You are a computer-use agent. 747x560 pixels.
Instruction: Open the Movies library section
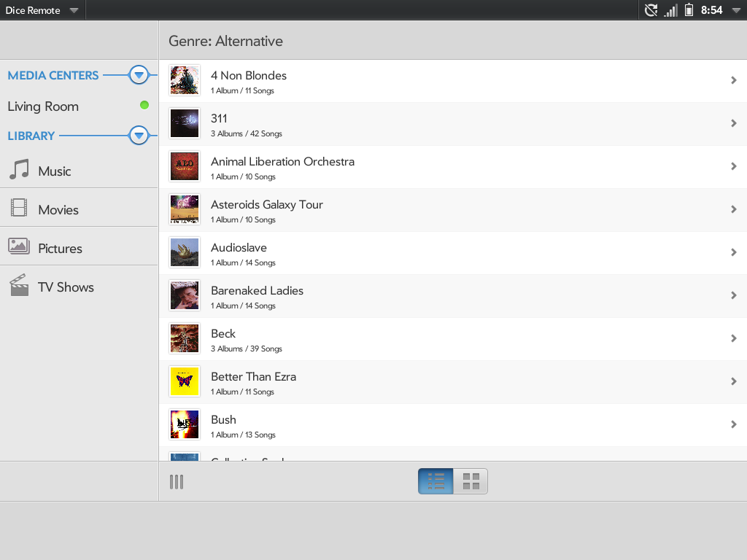point(58,210)
